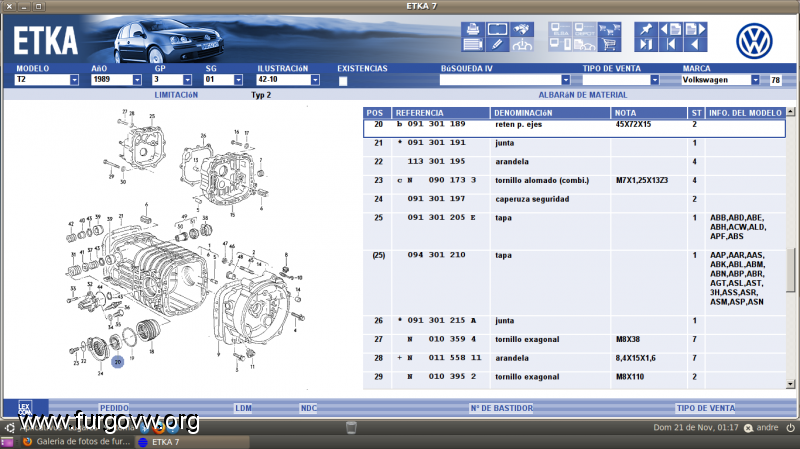The image size is (800, 449).
Task: Open the SG dropdown showing 01
Action: click(x=238, y=80)
